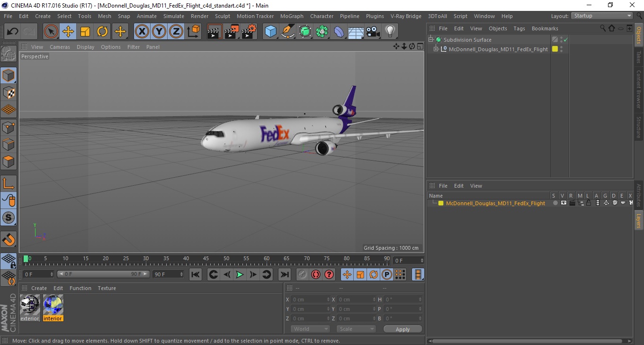Expand McDonnell_Douglas_MD11_FedEx_Flight object in Objects panel
The image size is (644, 345).
point(436,49)
